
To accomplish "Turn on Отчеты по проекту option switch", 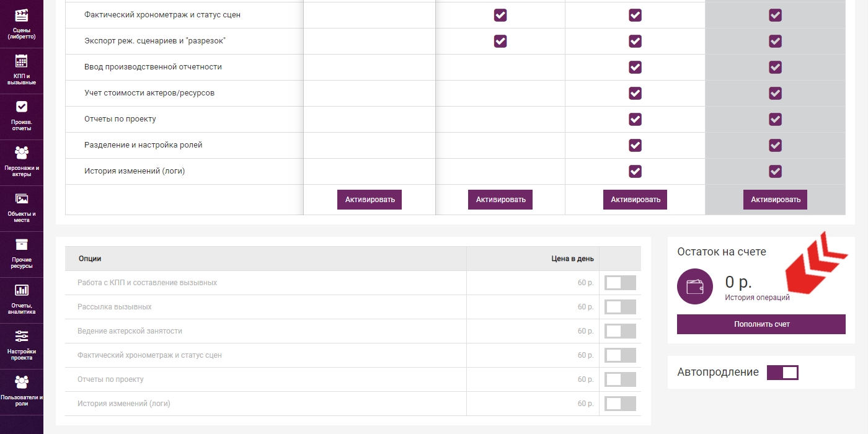I will click(x=621, y=379).
